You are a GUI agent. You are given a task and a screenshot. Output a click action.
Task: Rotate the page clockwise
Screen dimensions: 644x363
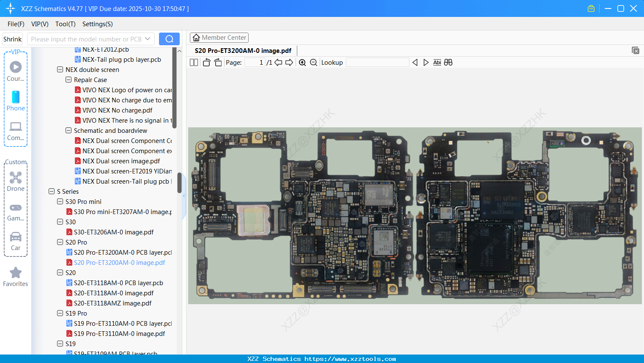218,63
